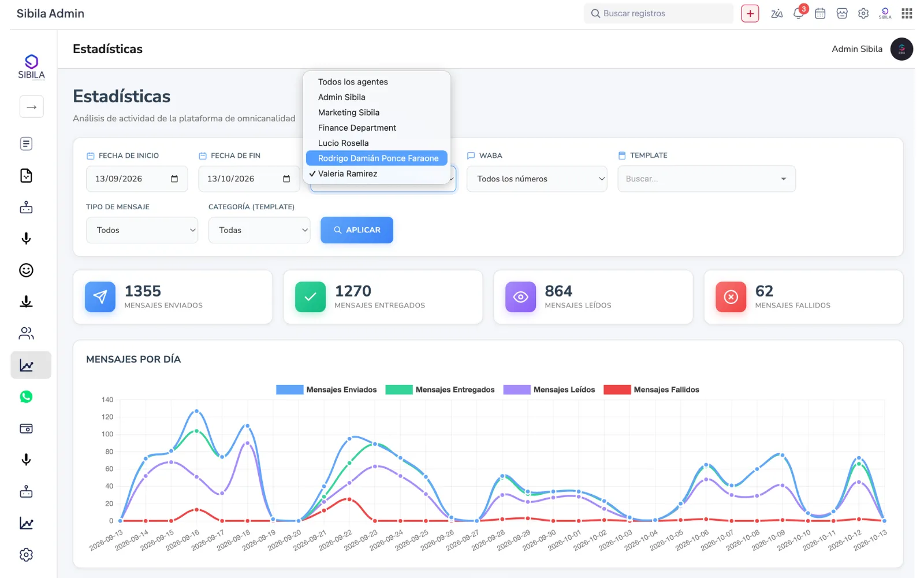Screen dimensions: 924x578
Task: Open calendar picker for Fecha de Fin
Action: click(x=286, y=179)
